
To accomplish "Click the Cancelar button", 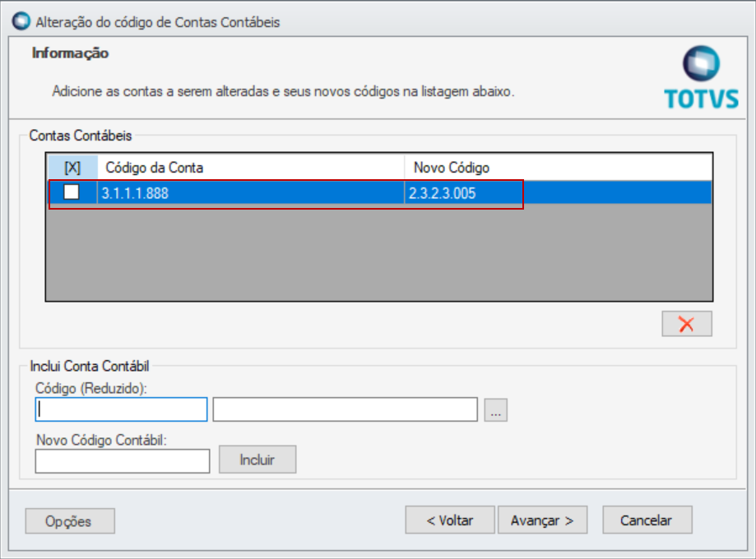I will [647, 520].
